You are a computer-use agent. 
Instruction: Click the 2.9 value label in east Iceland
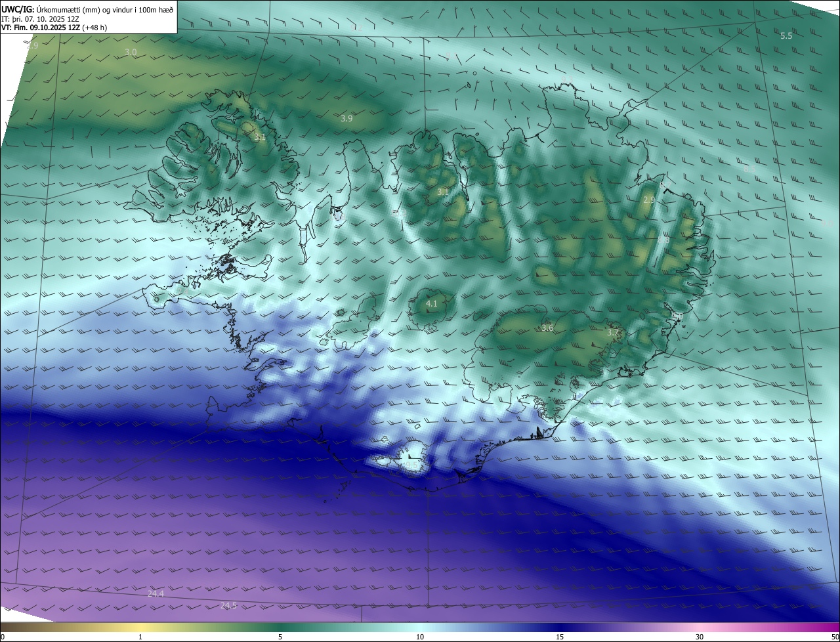[x=649, y=200]
